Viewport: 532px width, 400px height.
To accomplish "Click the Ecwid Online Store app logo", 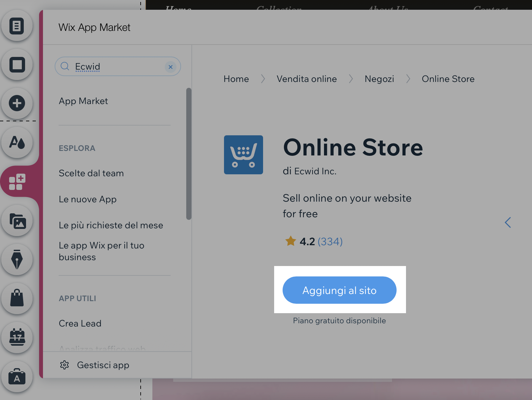I will coord(244,155).
